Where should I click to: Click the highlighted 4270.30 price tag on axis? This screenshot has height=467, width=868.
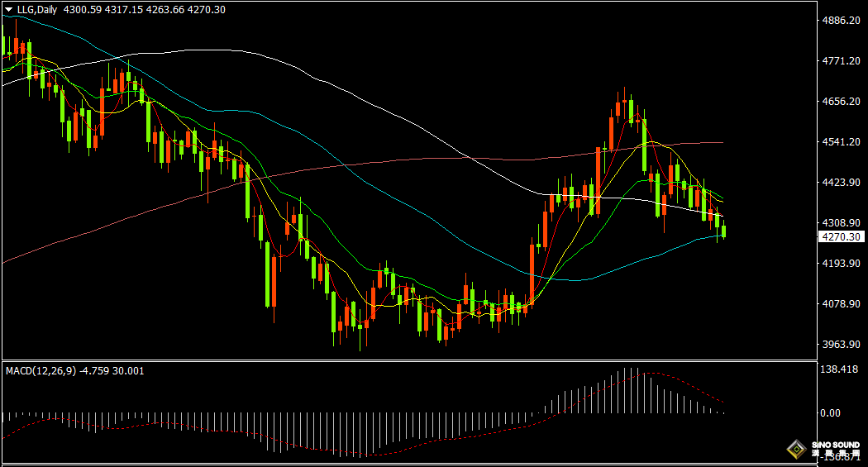click(x=841, y=237)
